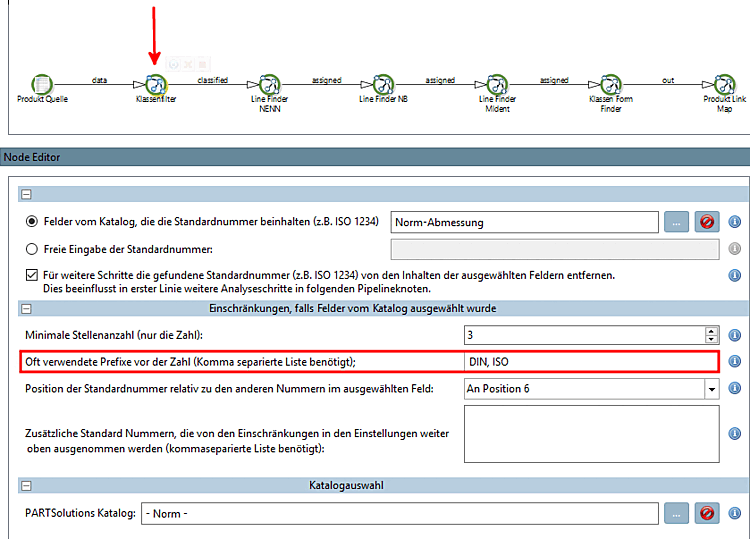Clear the PARTSolutions Katalog selection
Screen dimensions: 750x539
click(x=707, y=513)
